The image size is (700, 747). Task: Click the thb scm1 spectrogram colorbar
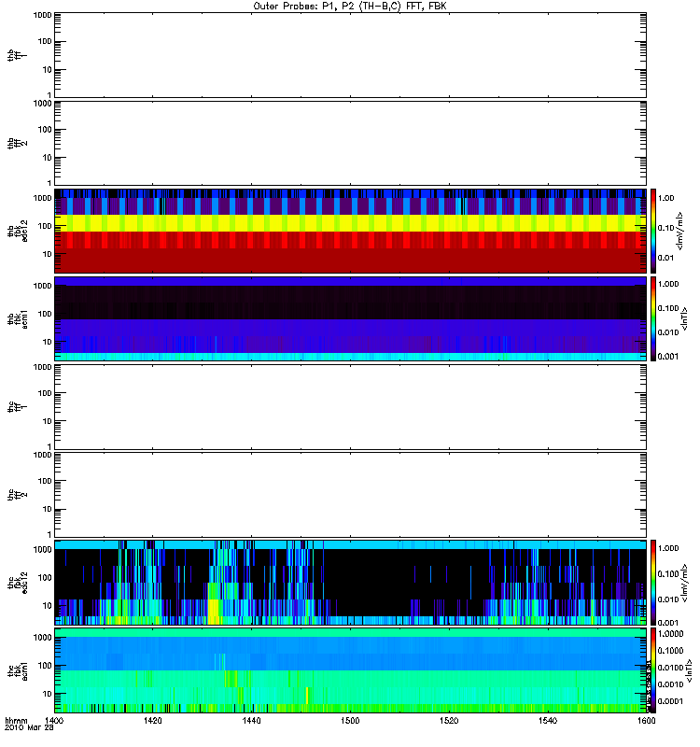tap(653, 318)
